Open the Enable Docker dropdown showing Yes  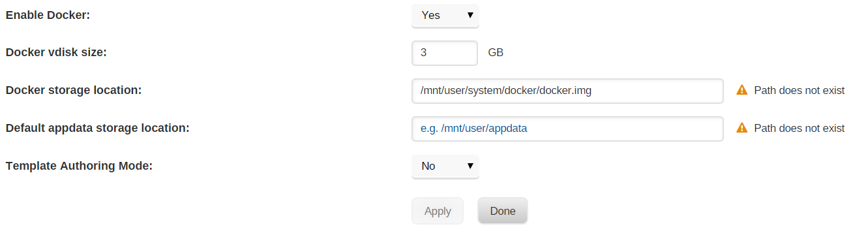(x=445, y=16)
